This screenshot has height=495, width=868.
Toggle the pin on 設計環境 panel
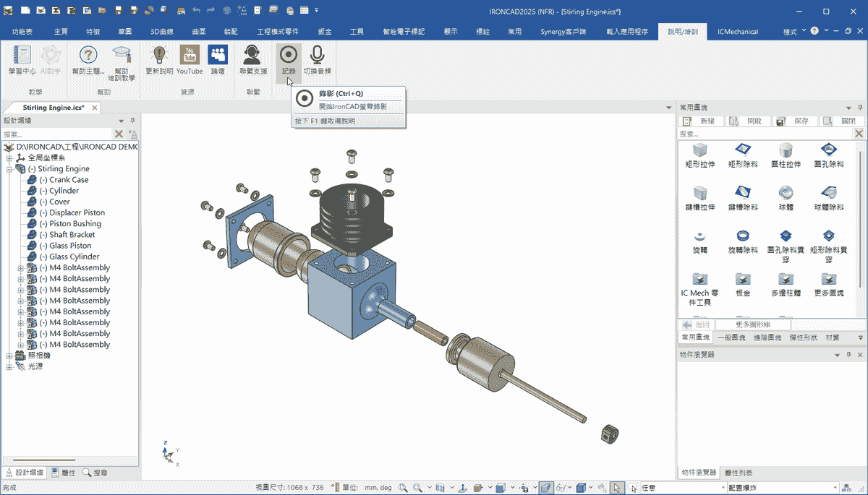point(132,121)
